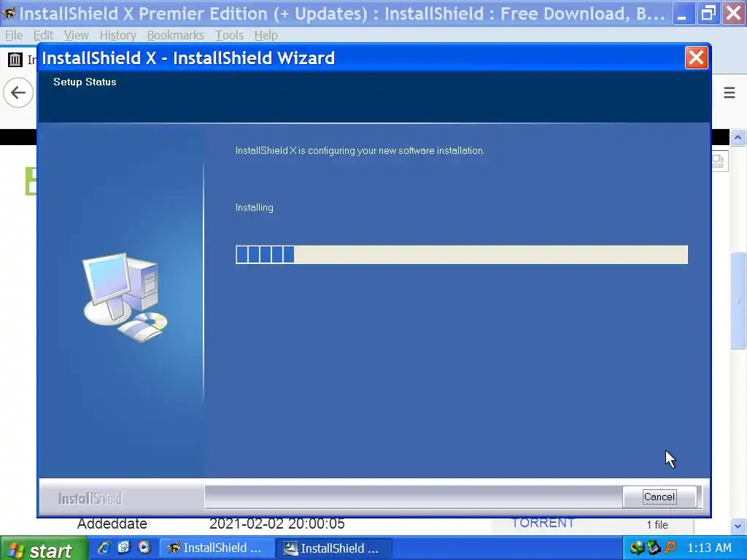
Task: Switch to the browser InstallShield taskbar button
Action: point(217,548)
